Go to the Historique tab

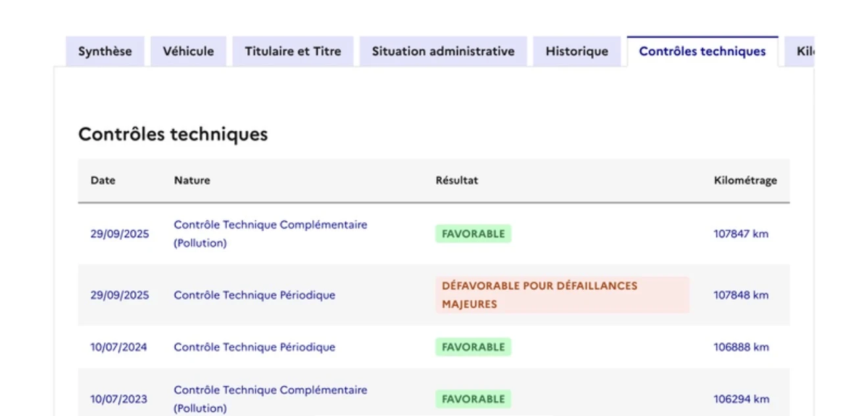[577, 51]
